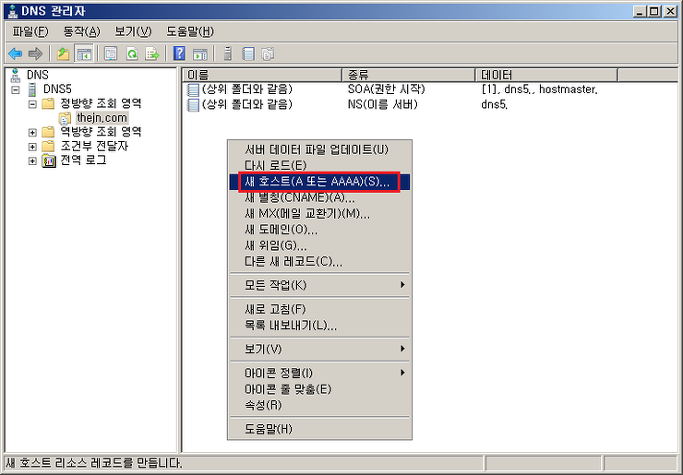Open the 모든 작업(K) submenu
The height and width of the screenshot is (475, 683).
(x=319, y=285)
